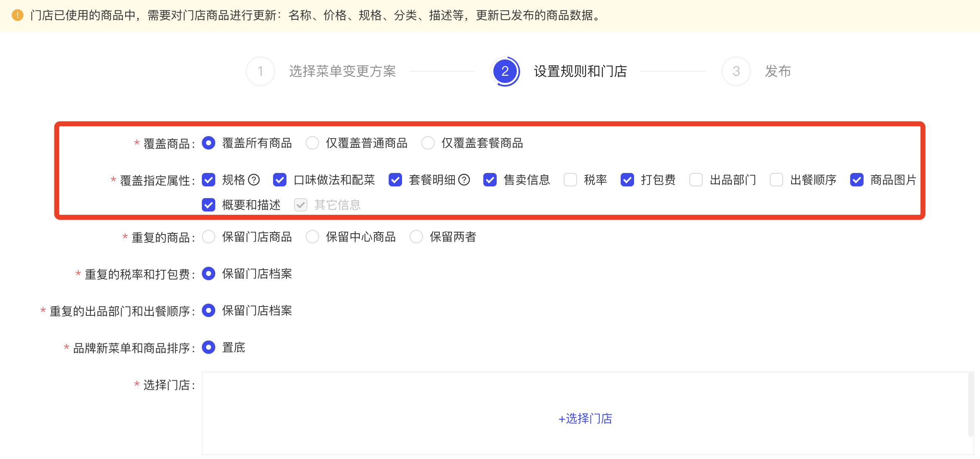Click the yellow banner notice text

[317, 15]
